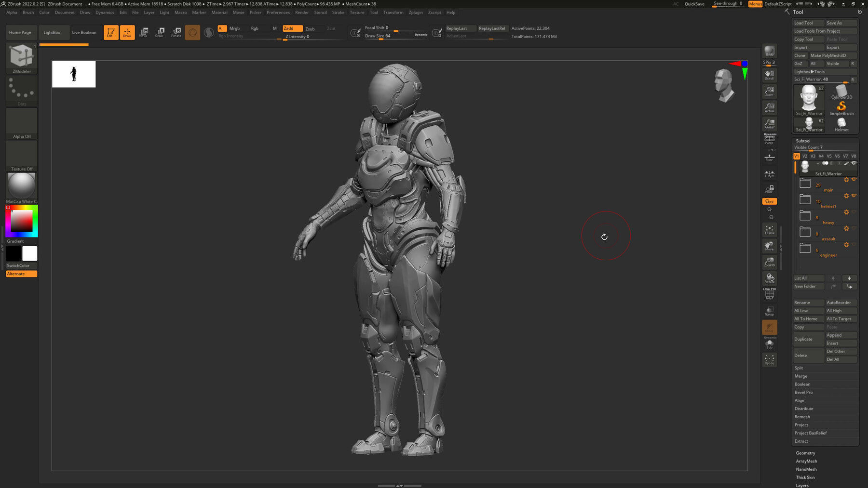Open the Brush menu
Viewport: 868px width, 488px height.
click(28, 13)
